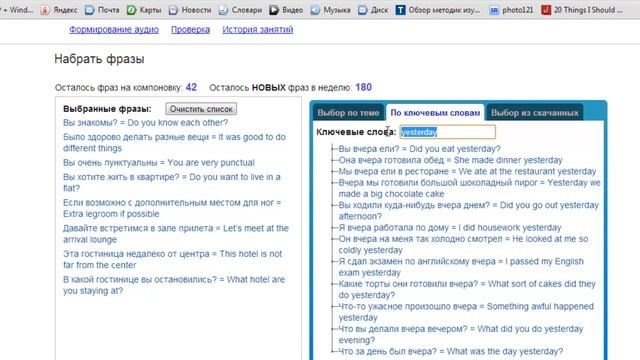Add result 'Я вчера работала по дому'
This screenshot has width=640, height=360.
coord(450,227)
